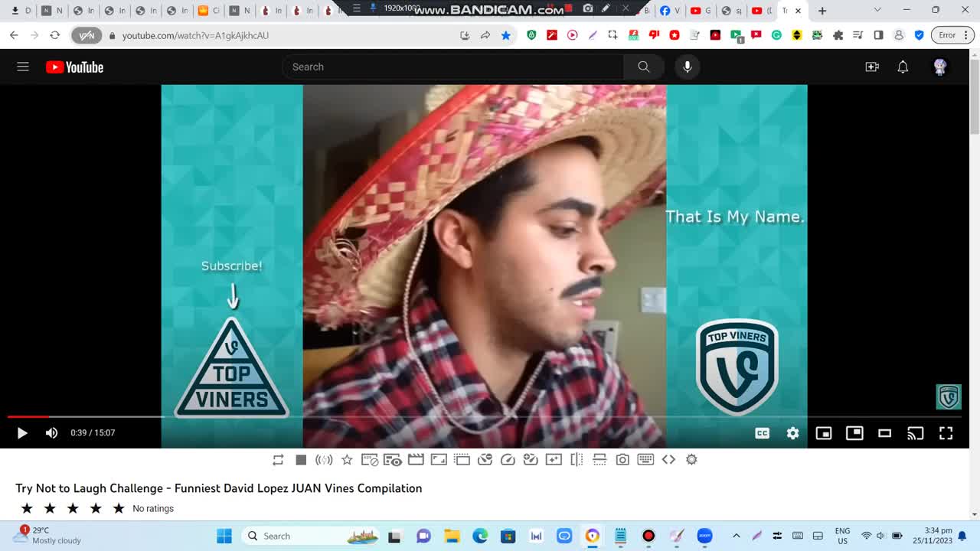Open the account avatar menu

pyautogui.click(x=940, y=67)
